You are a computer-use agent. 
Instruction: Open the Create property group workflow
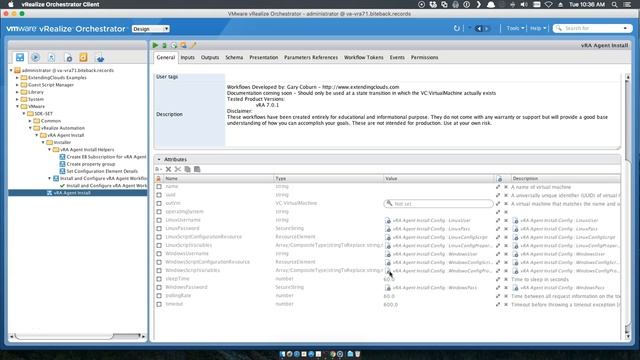87,164
